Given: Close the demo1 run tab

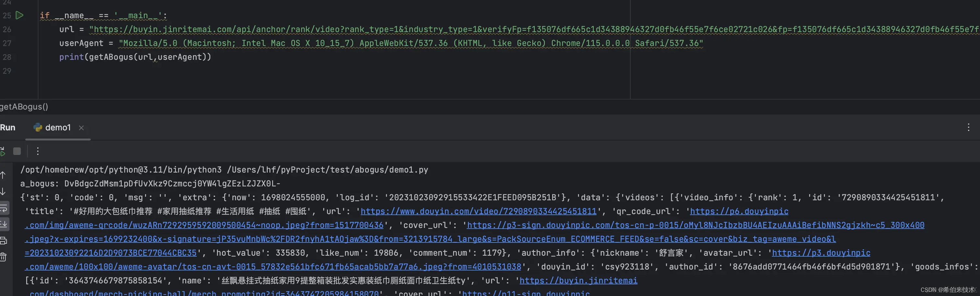Looking at the screenshot, I should (x=81, y=128).
